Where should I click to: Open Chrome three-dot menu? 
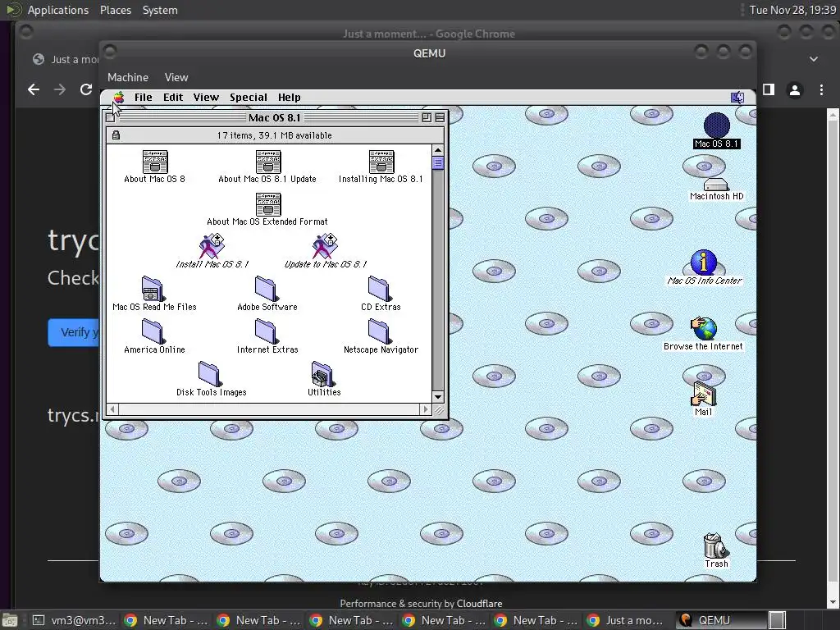[x=821, y=90]
